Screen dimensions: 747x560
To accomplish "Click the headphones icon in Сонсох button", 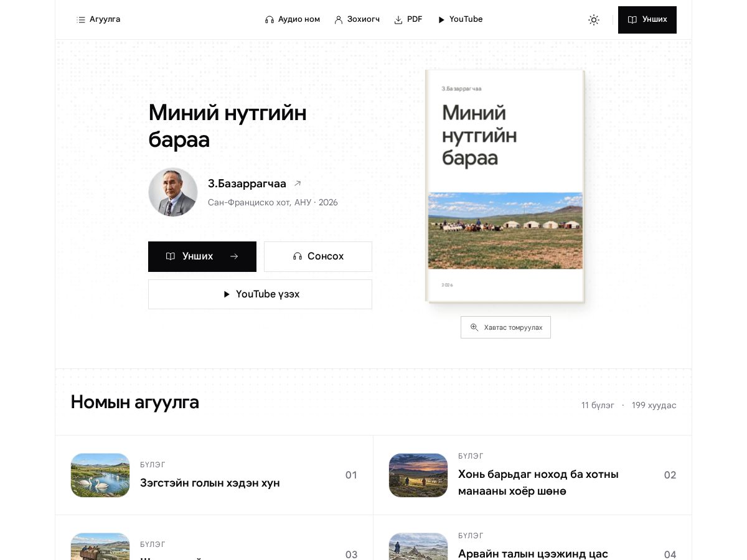I will 298,256.
